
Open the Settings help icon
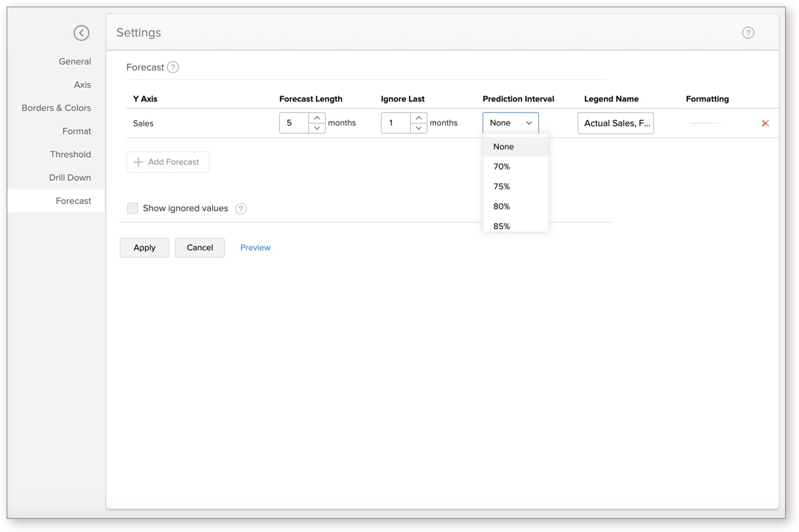pos(748,33)
